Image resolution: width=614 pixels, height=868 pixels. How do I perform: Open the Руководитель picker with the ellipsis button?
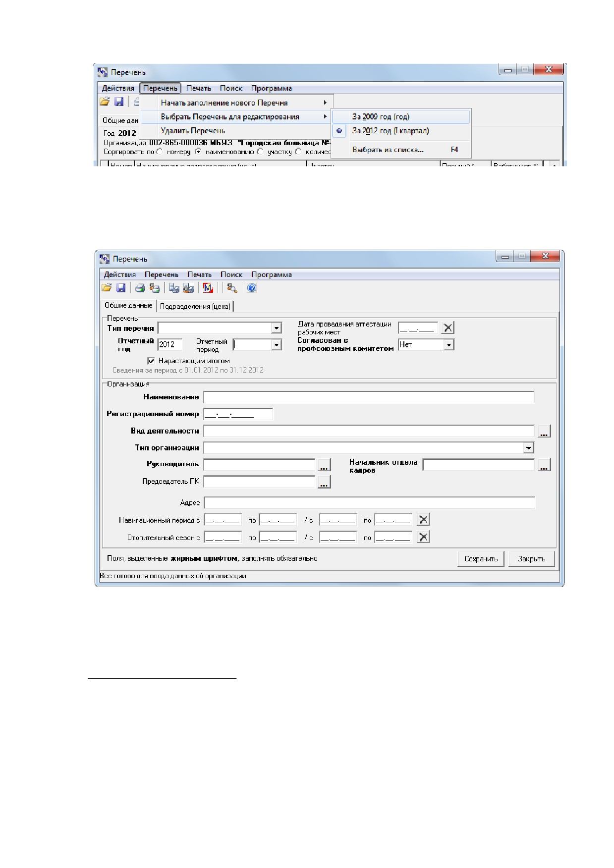pos(324,465)
